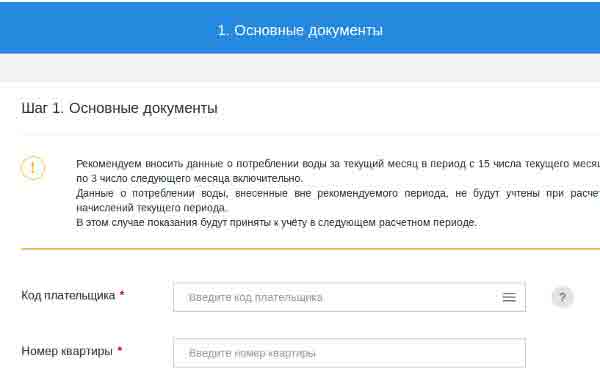Open the payer code list menu icon

pyautogui.click(x=509, y=297)
